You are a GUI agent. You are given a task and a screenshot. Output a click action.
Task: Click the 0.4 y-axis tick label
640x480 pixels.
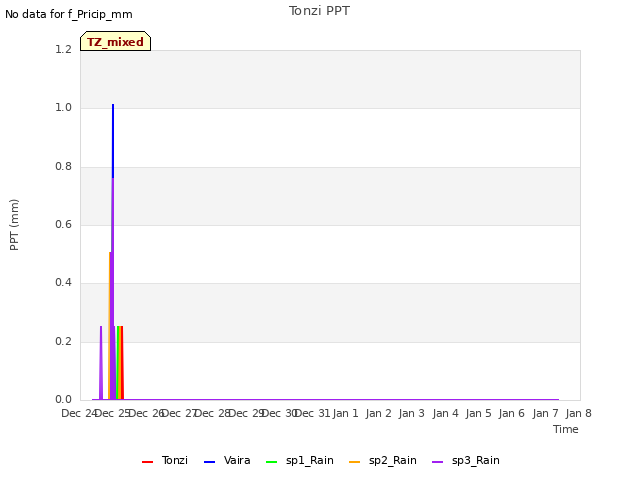[63, 282]
